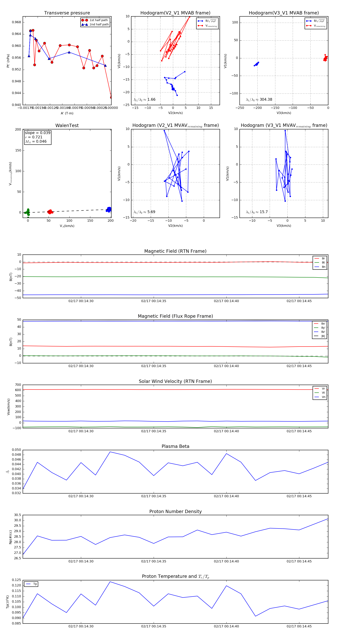This screenshot has height=644, width=351.
Task: Click the "Magnetic Field (Flux Rope Frame)" title
Action: point(175,316)
